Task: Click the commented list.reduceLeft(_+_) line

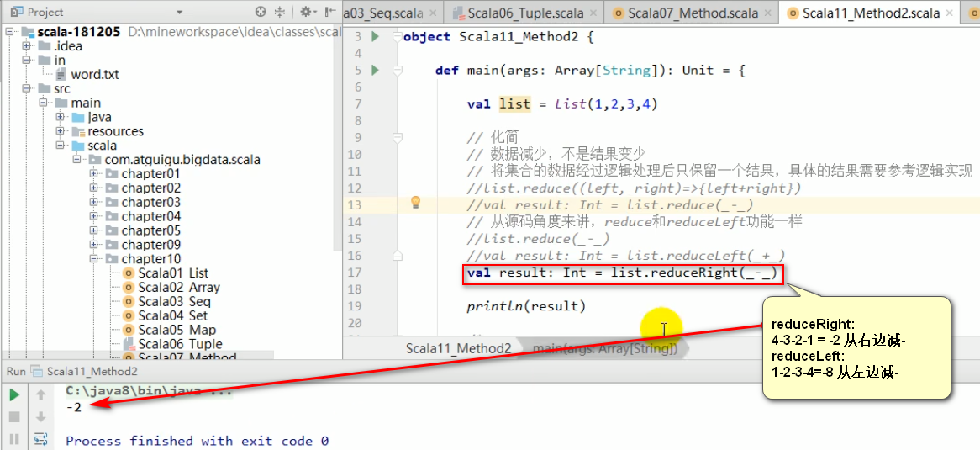Action: 625,256
